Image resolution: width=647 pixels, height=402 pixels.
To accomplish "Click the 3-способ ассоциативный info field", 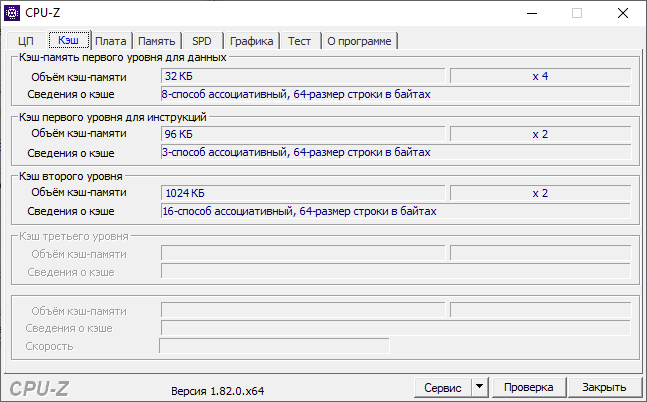I will coord(396,152).
